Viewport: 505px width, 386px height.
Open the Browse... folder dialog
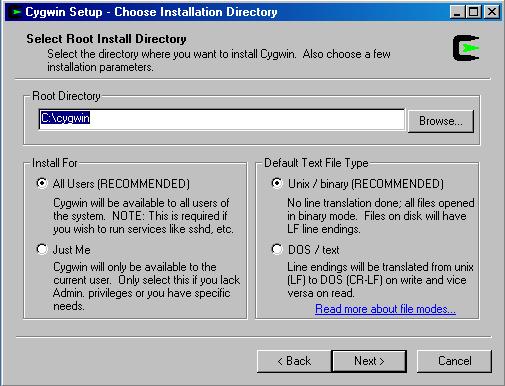pyautogui.click(x=441, y=121)
